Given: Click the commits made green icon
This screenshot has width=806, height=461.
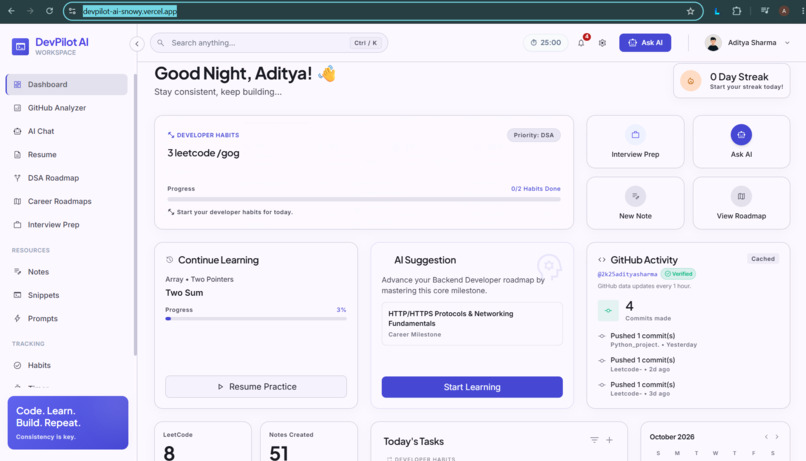Looking at the screenshot, I should 608,310.
